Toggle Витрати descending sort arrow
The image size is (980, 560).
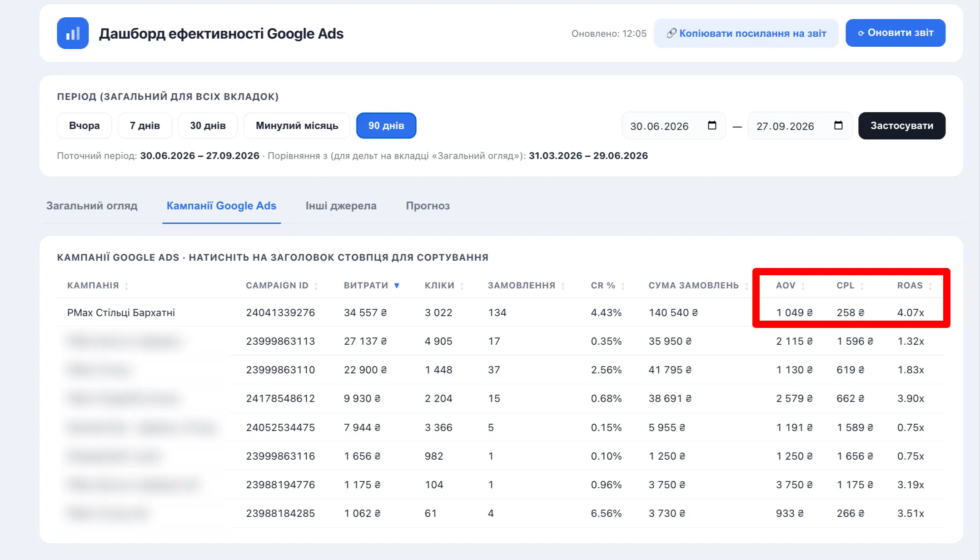point(397,285)
